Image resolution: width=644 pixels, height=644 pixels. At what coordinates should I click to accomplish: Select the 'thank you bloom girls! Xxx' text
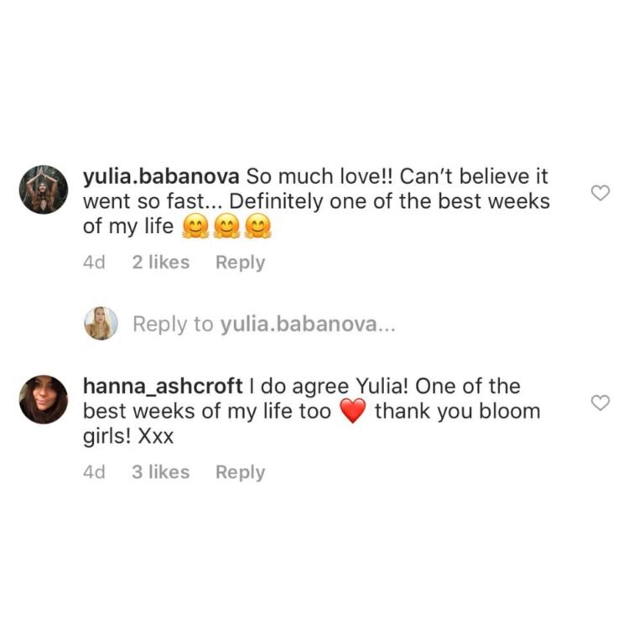tap(312, 423)
